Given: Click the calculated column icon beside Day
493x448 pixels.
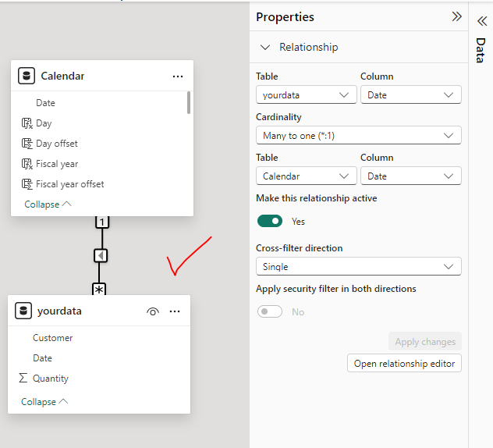Looking at the screenshot, I should coord(27,123).
